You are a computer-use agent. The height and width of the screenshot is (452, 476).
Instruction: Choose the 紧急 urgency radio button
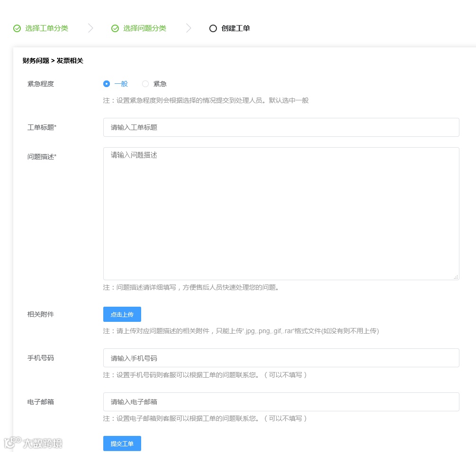pos(145,84)
